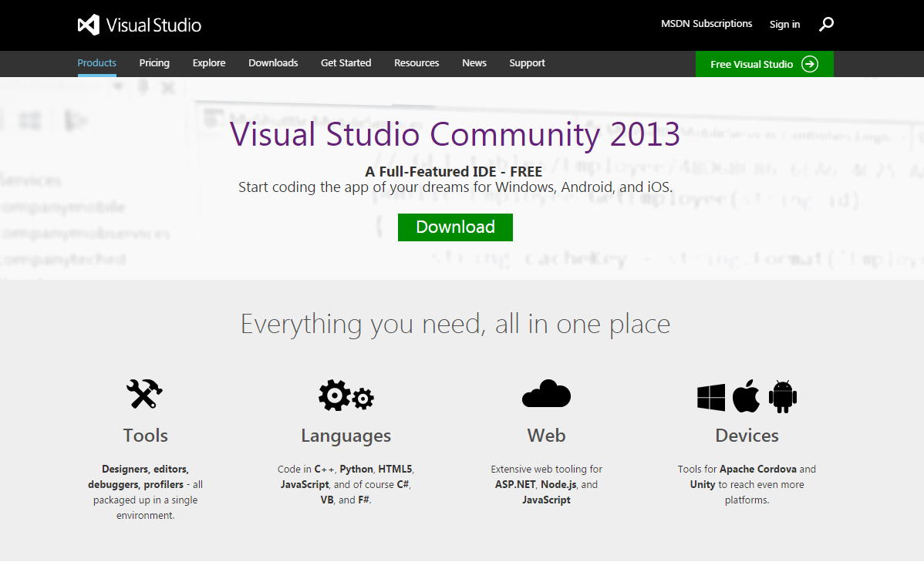924x579 pixels.
Task: Open the Support page
Action: pyautogui.click(x=527, y=63)
